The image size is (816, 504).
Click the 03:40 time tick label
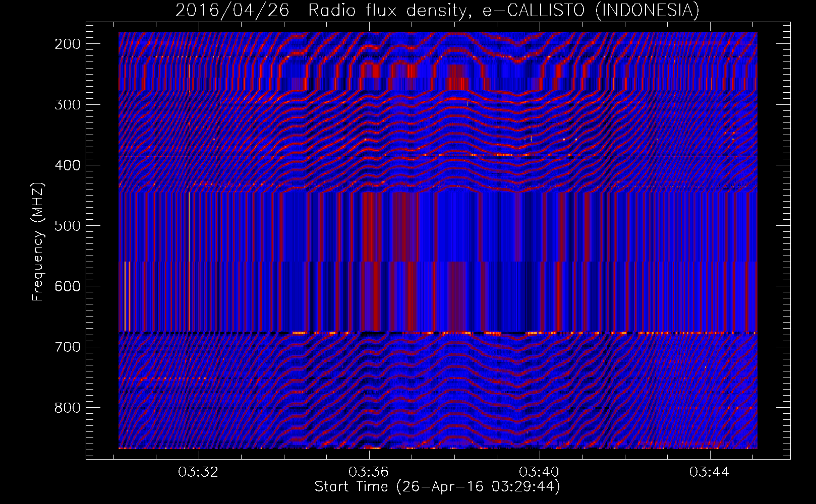539,472
